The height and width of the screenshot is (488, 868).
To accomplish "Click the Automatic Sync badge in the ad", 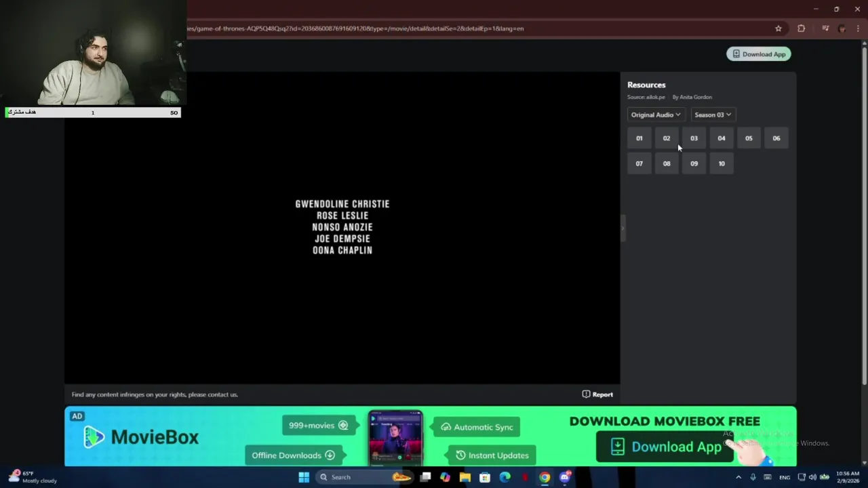I will (477, 427).
